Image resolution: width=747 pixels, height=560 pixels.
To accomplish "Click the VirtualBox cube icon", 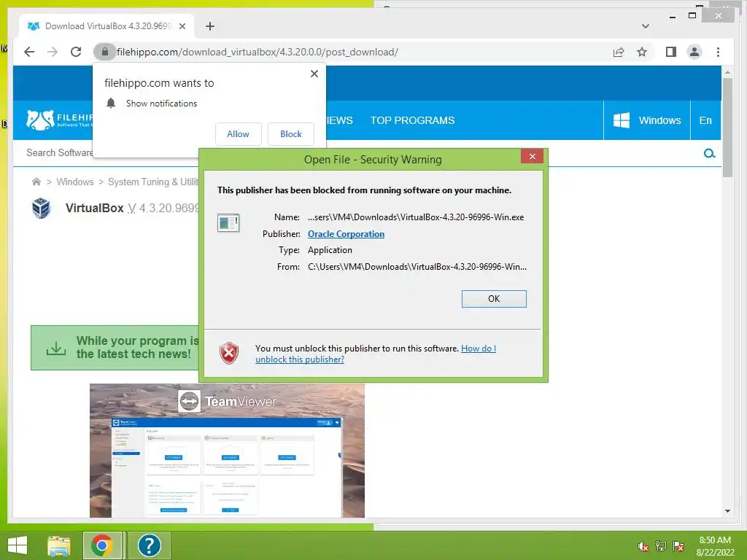I will coord(41,208).
